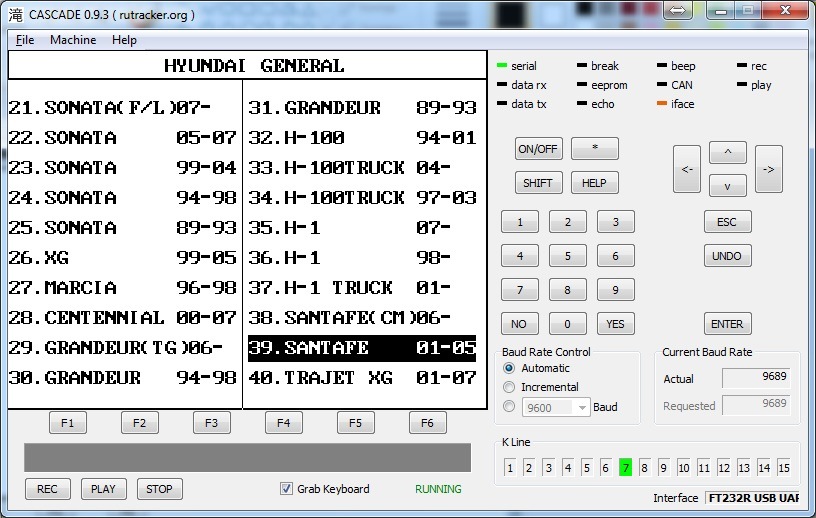The height and width of the screenshot is (518, 816).
Task: Click the left arrow navigation button
Action: pyautogui.click(x=686, y=169)
